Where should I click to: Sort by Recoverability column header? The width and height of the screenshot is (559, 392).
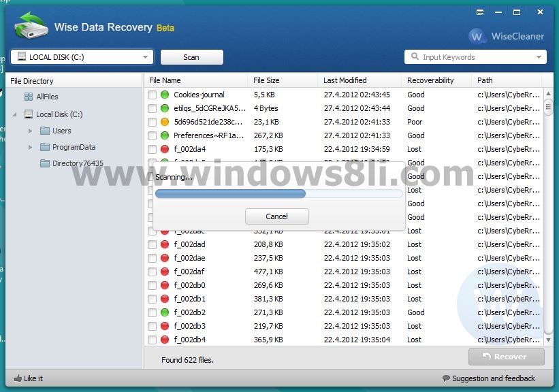pos(436,80)
